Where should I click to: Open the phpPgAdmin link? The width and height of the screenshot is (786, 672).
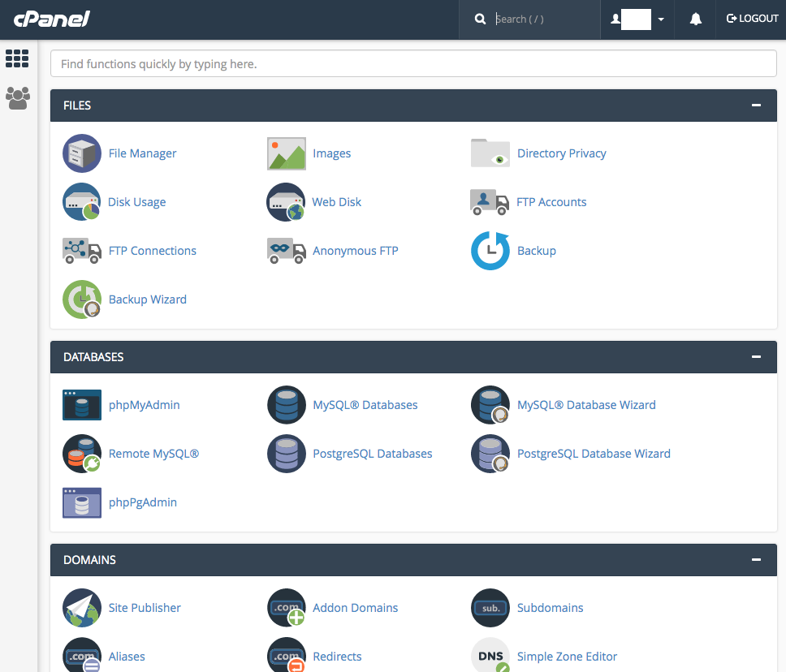pos(143,502)
